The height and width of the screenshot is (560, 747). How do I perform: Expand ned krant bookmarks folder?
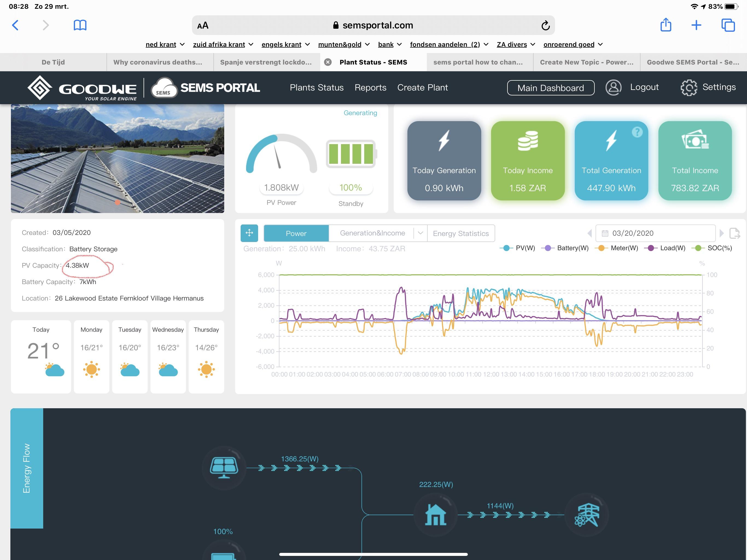165,45
